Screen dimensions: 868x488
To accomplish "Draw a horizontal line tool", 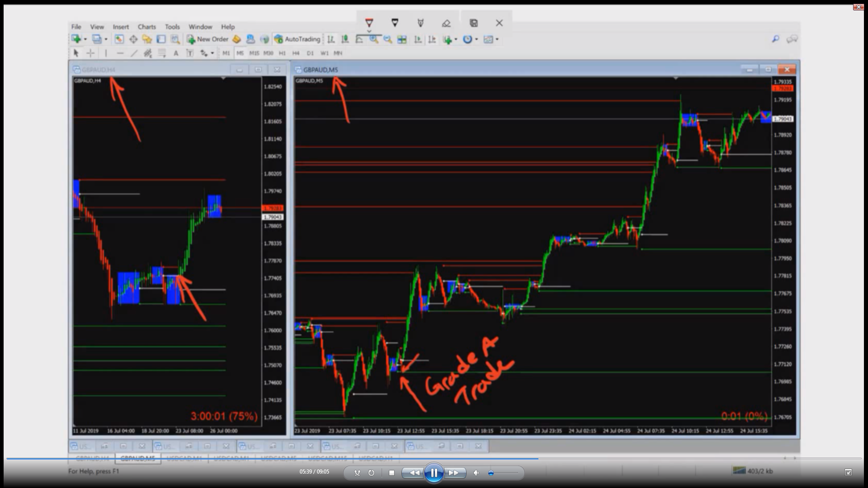I will (120, 53).
